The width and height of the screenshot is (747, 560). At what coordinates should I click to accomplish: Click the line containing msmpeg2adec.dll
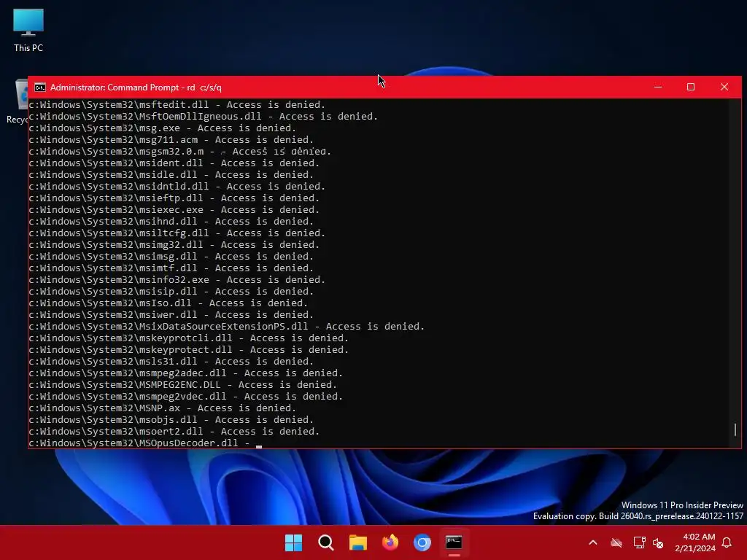[x=186, y=373]
